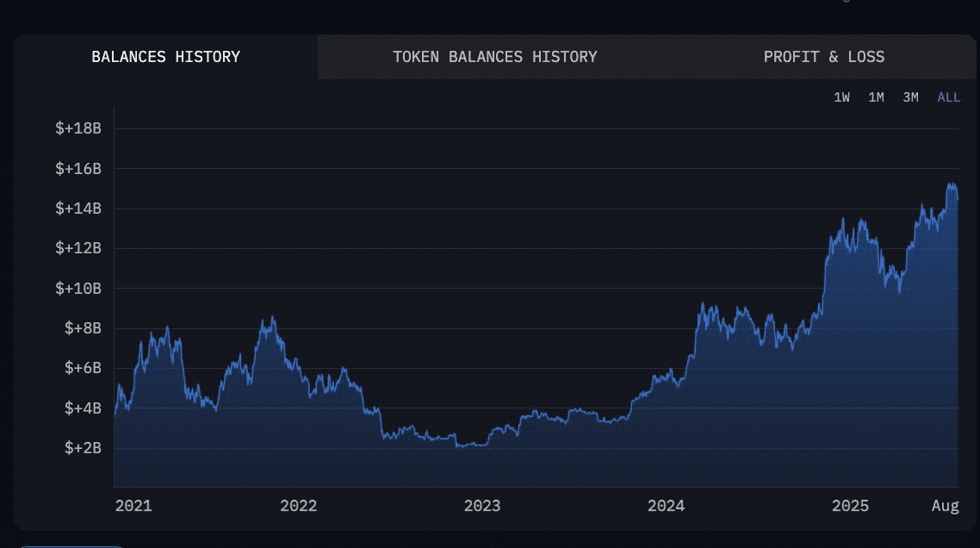Click the 2024 x-axis label
Screen dimensions: 980x548
pyautogui.click(x=666, y=506)
